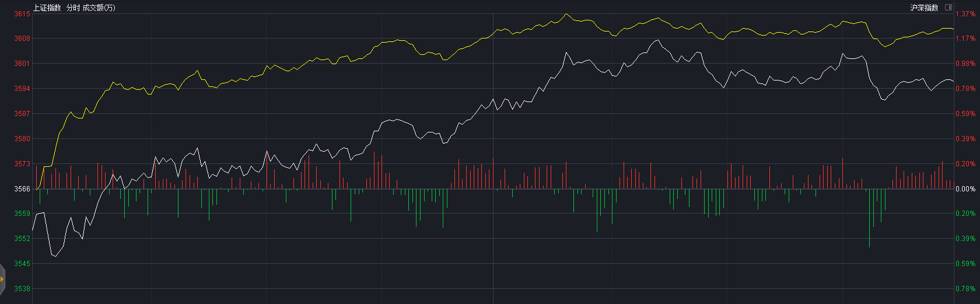The width and height of the screenshot is (980, 304).
Task: Open the 沪深指数 overlay label
Action: pos(924,8)
